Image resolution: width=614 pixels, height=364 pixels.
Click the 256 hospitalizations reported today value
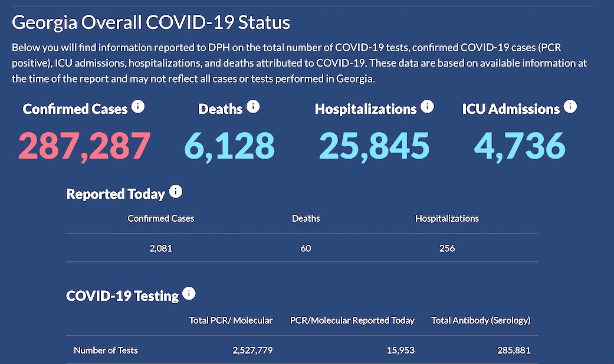click(447, 248)
